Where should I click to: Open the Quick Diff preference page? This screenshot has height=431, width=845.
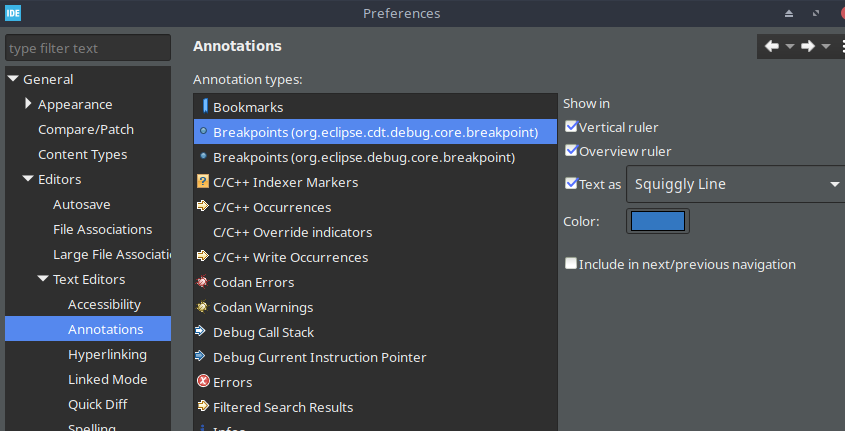click(x=98, y=404)
